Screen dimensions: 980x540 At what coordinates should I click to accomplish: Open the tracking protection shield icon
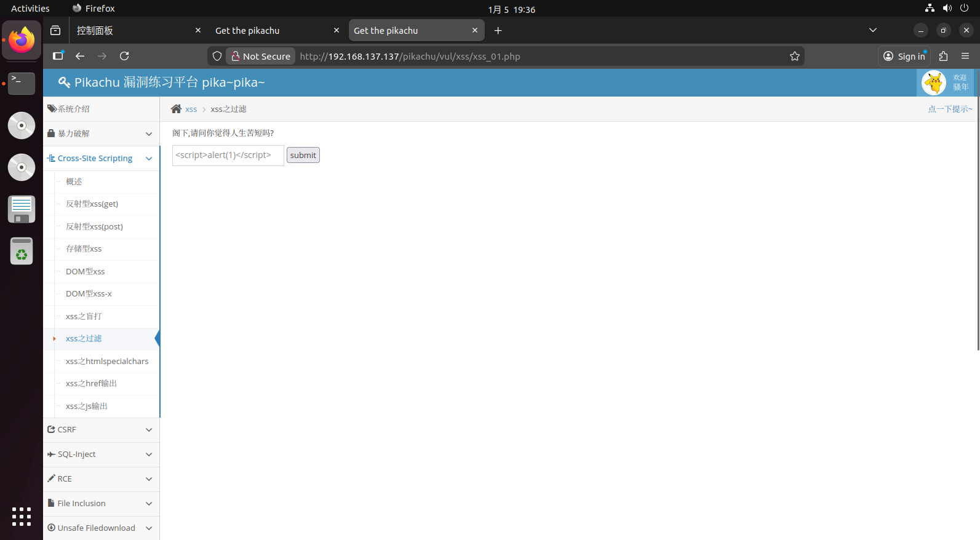217,56
